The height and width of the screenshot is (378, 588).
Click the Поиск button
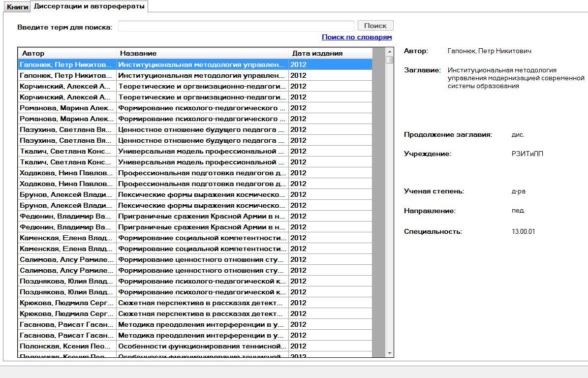pyautogui.click(x=375, y=26)
